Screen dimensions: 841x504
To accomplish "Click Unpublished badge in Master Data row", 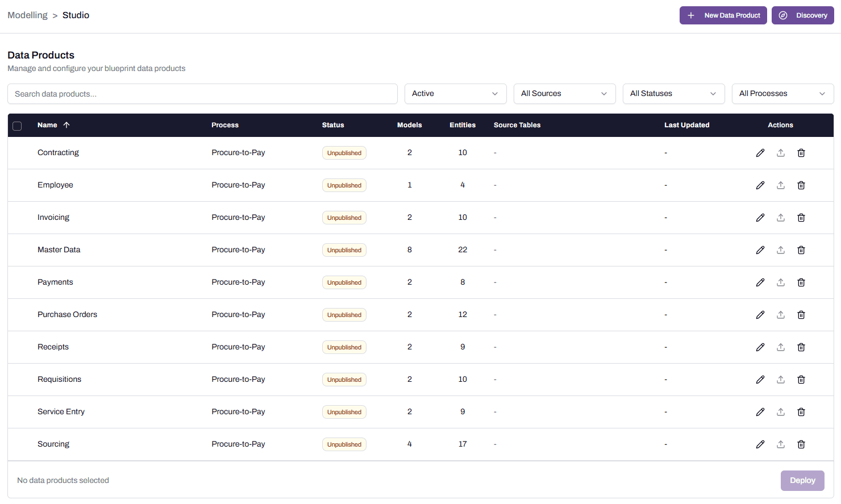I will click(x=344, y=250).
